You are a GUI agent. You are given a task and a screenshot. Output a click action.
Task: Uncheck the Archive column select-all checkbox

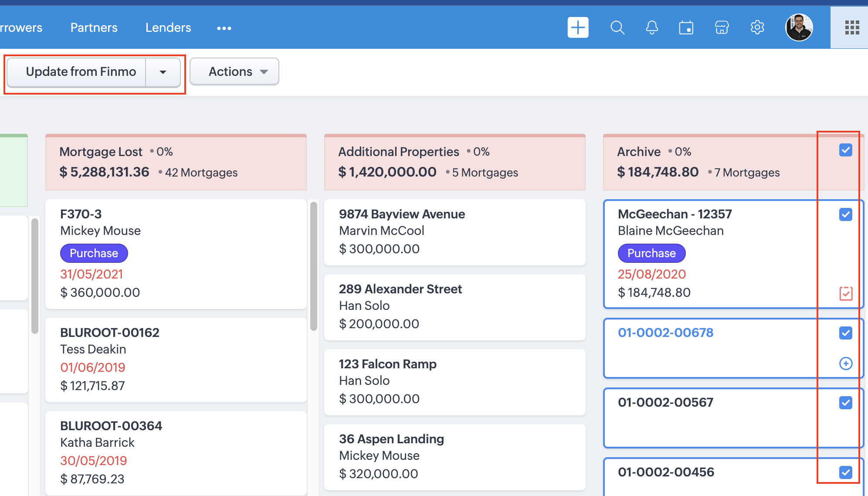click(846, 150)
